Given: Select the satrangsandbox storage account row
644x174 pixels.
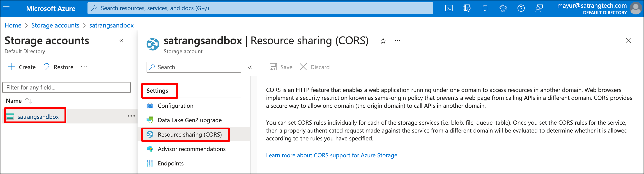Looking at the screenshot, I should pyautogui.click(x=70, y=116).
